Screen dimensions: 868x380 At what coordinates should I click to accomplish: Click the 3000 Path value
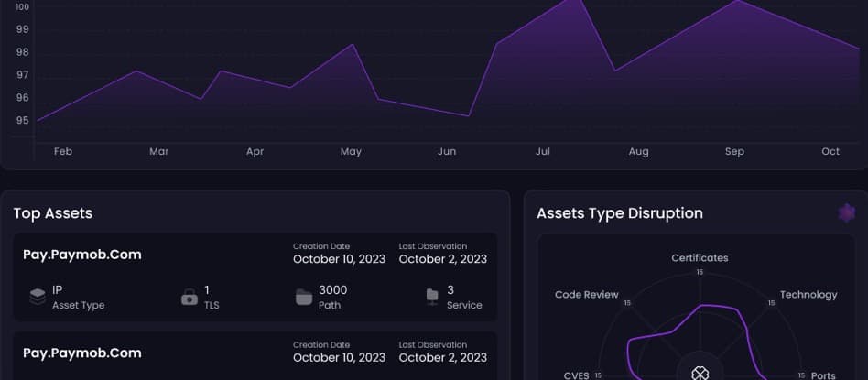point(333,290)
